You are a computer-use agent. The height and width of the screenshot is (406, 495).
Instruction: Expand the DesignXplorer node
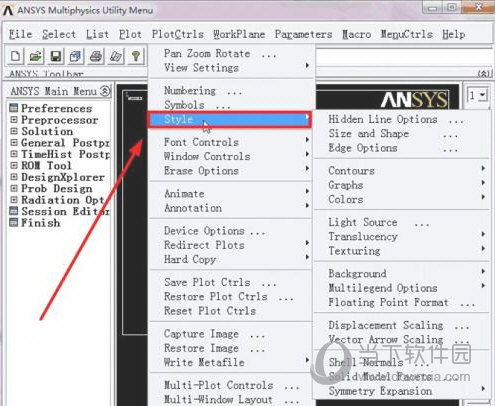pyautogui.click(x=14, y=177)
